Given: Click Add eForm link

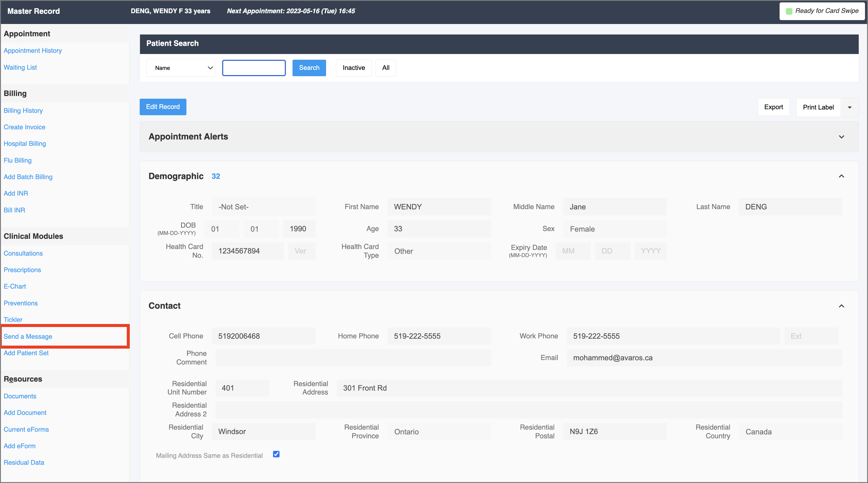Looking at the screenshot, I should coord(19,446).
